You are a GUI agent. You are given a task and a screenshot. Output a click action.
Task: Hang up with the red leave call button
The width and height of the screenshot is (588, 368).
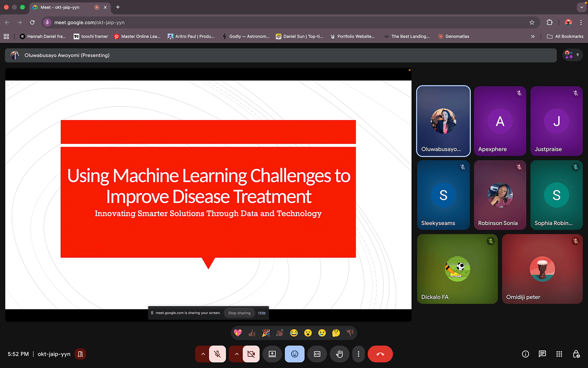[380, 354]
